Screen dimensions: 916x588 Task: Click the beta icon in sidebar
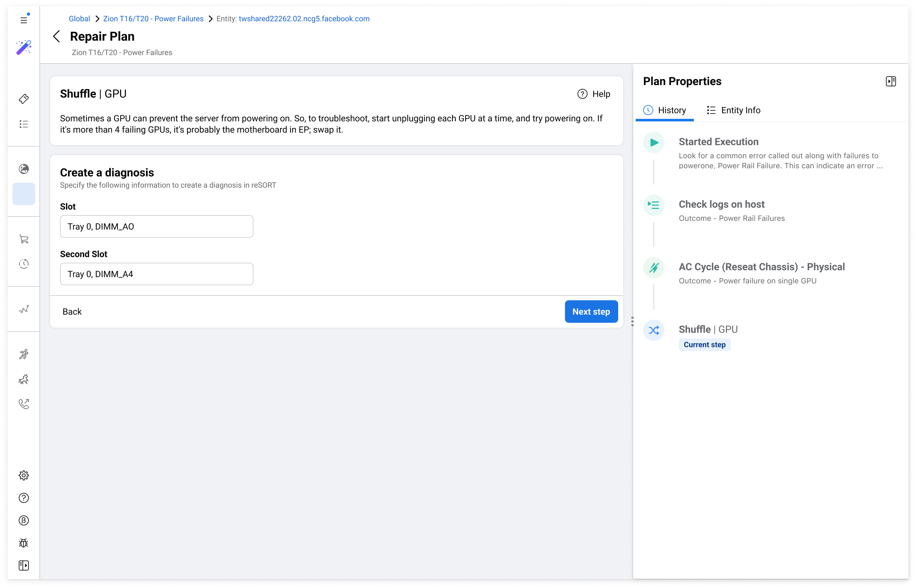coord(24,520)
